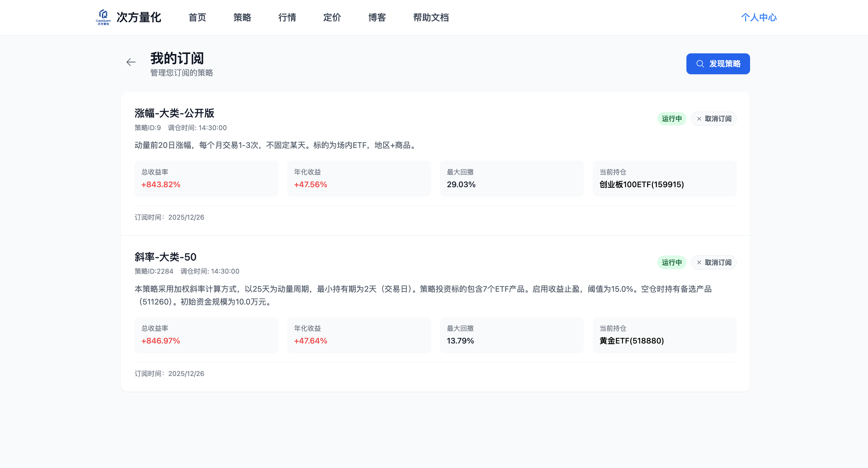Open the 帮助文档 documentation

click(431, 17)
